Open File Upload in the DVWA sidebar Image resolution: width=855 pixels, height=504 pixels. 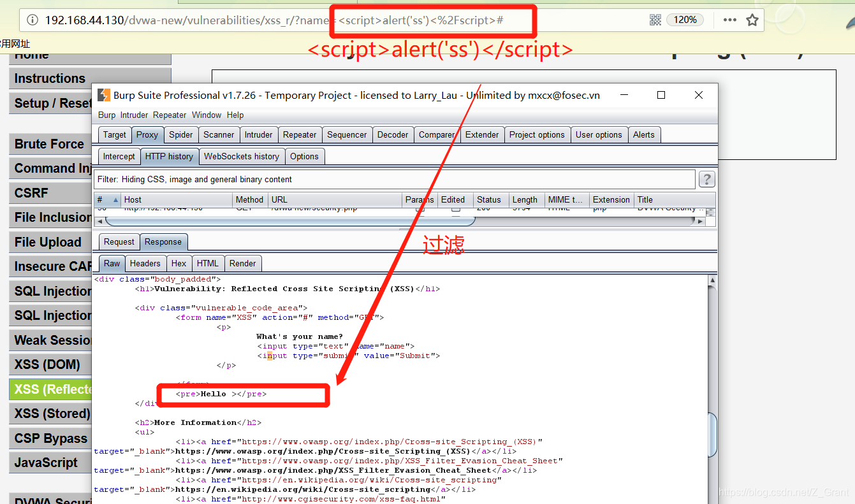pyautogui.click(x=50, y=242)
